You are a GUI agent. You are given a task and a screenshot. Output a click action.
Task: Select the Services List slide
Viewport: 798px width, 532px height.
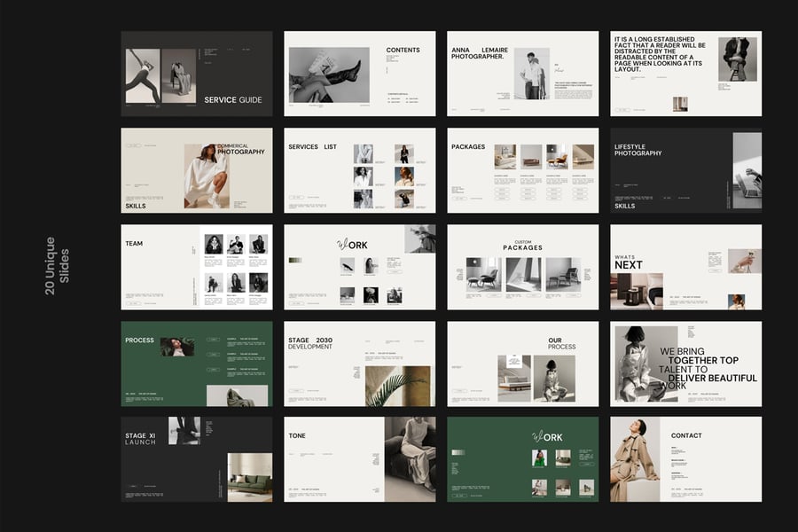[x=359, y=170]
